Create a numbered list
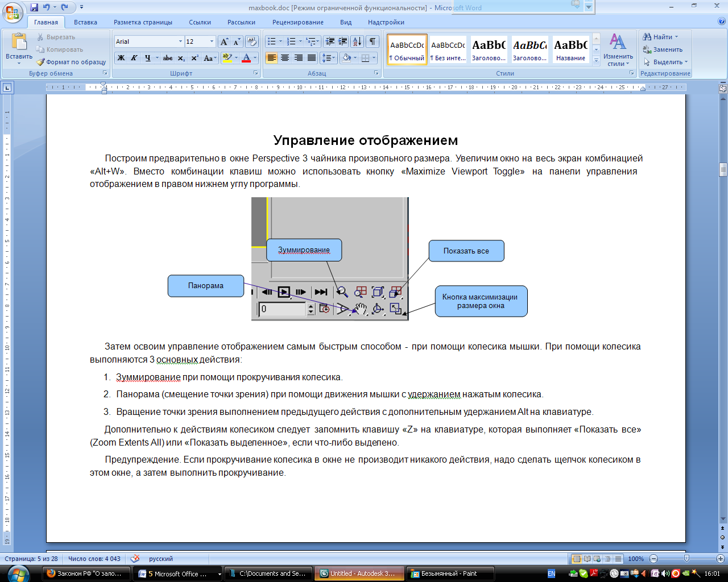The height and width of the screenshot is (582, 728). pos(291,41)
